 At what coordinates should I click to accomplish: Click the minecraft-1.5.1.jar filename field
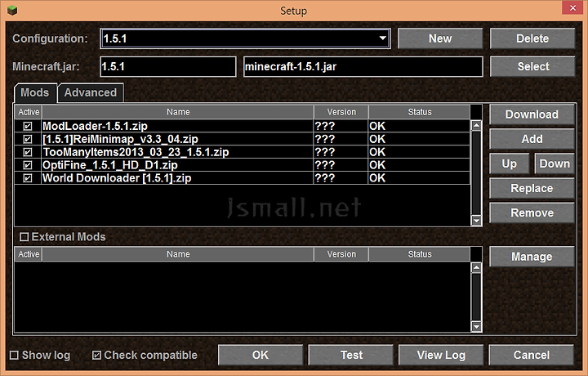tap(363, 67)
